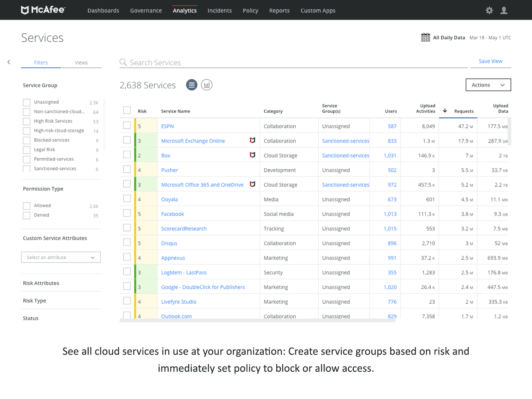
Task: Enable the Allowed permission type filter
Action: click(26, 206)
